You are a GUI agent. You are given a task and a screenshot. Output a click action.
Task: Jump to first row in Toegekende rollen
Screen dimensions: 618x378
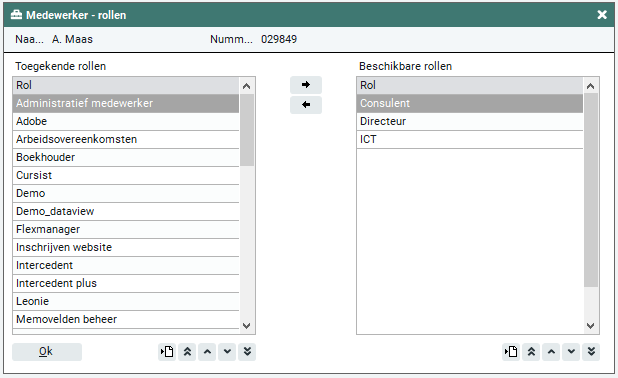click(x=187, y=352)
